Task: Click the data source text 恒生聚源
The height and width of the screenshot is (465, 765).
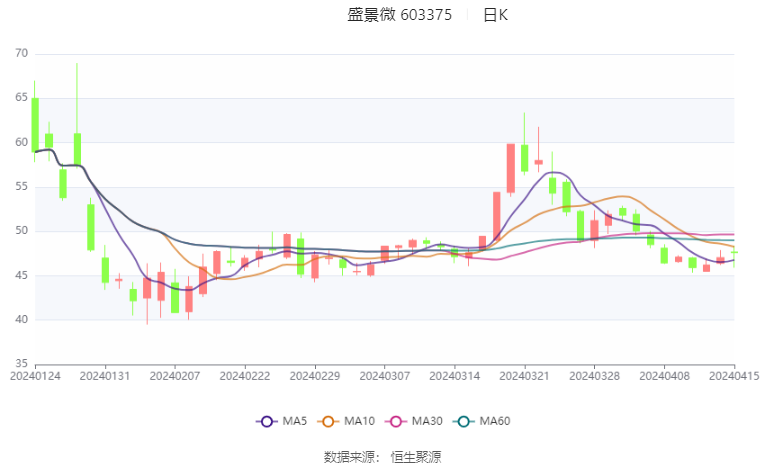Action: point(416,457)
